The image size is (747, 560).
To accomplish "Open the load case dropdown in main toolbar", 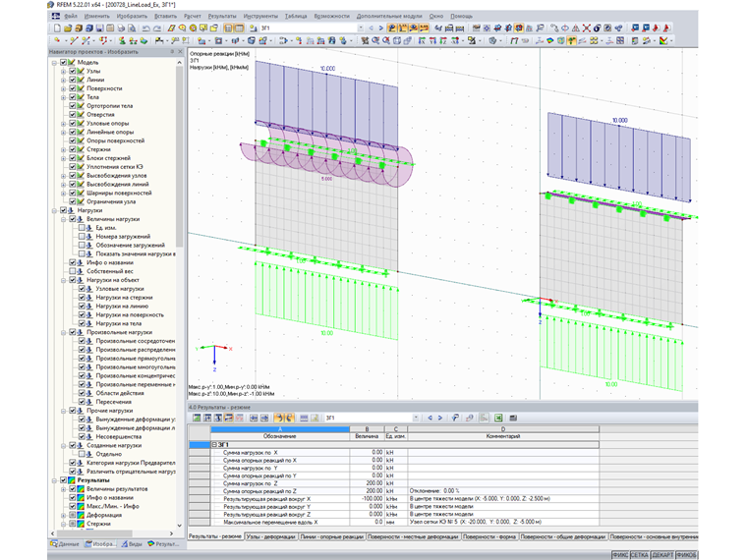I will click(x=360, y=28).
